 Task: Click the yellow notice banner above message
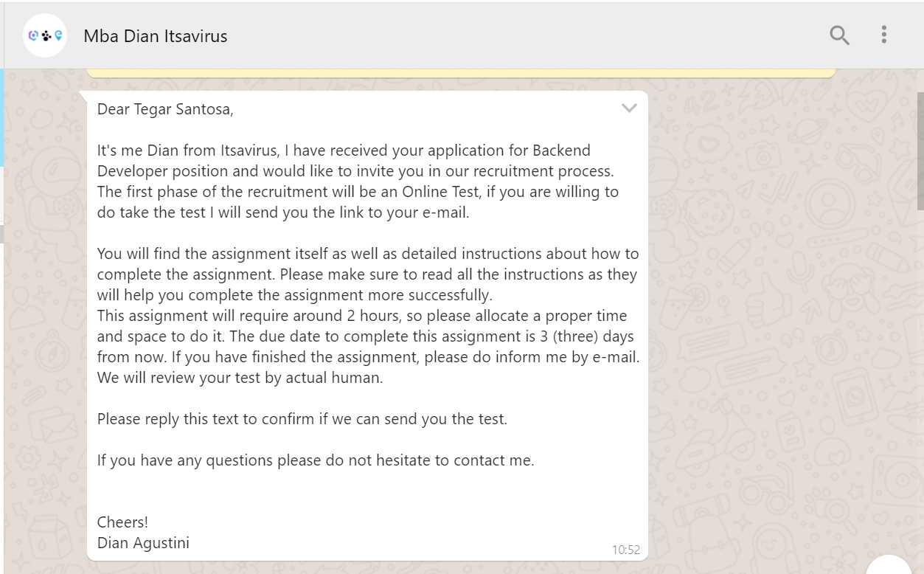coord(462,73)
